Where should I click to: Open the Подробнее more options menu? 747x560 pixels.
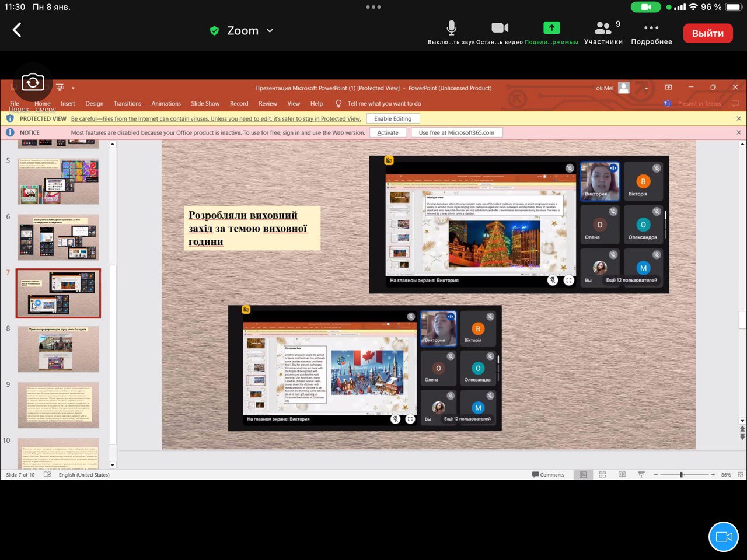click(x=651, y=33)
